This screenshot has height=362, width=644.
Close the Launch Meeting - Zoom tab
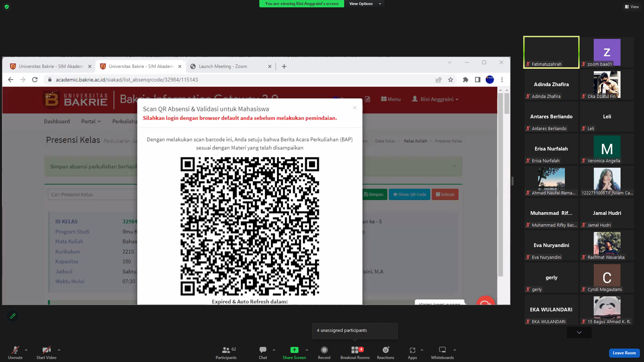click(x=270, y=66)
